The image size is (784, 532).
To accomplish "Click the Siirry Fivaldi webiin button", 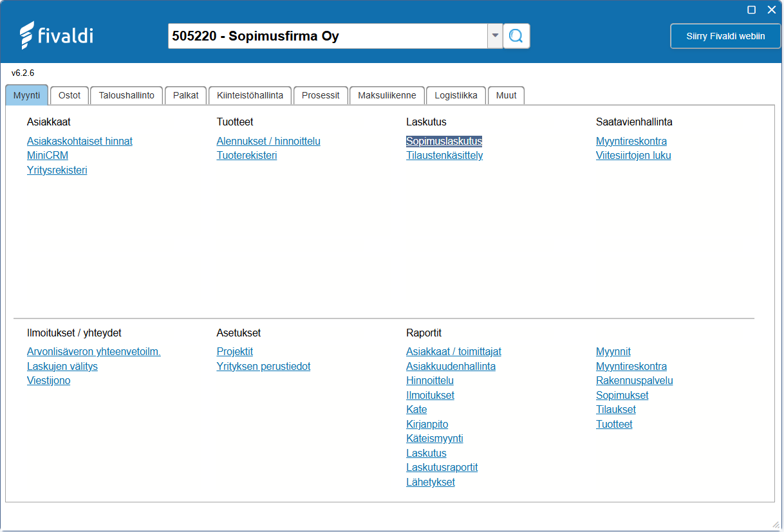I will click(x=725, y=36).
